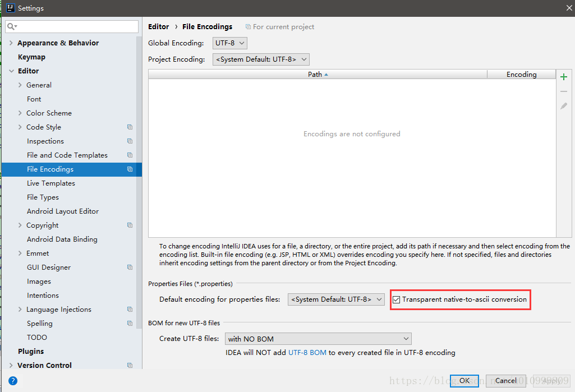This screenshot has width=575, height=392.
Task: Click project-level icon next to Copyright
Action: click(x=130, y=225)
